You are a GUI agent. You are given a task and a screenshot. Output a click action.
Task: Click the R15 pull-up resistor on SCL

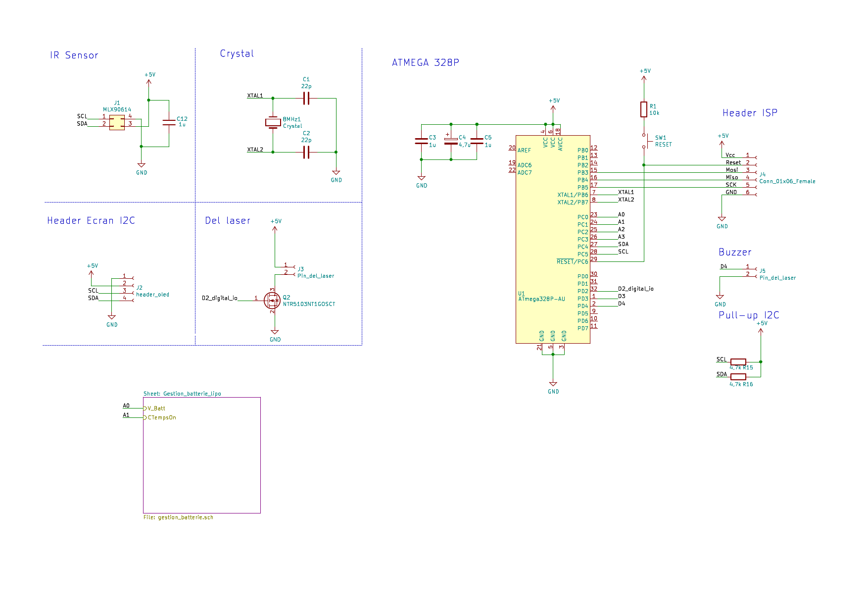pos(738,362)
